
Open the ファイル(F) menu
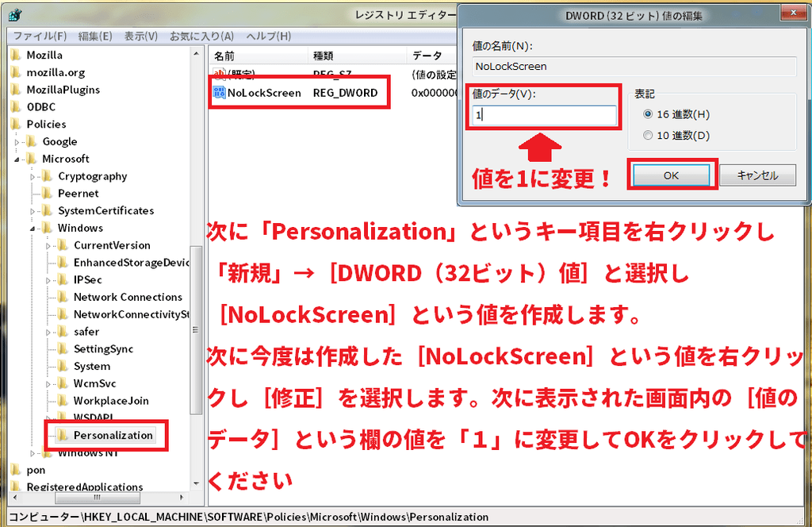click(40, 36)
